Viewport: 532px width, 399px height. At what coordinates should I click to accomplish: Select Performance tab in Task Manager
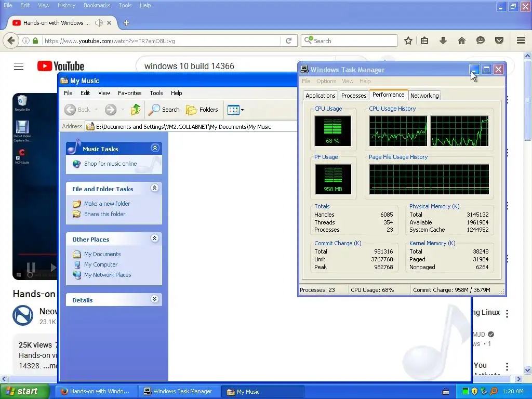(388, 95)
